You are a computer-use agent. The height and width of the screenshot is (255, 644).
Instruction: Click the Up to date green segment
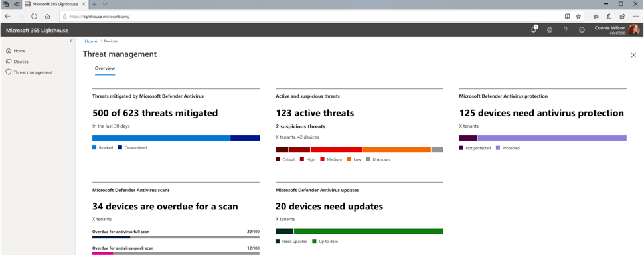[x=368, y=232]
